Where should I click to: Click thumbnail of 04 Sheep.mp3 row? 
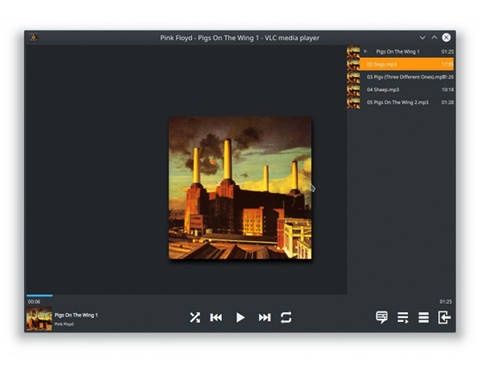(x=353, y=89)
